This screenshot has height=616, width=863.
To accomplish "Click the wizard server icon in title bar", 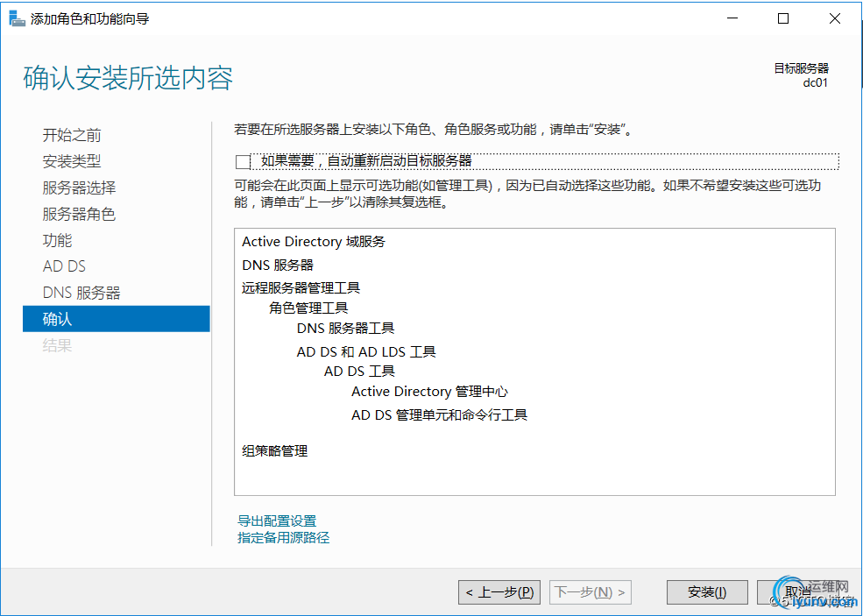I will pyautogui.click(x=17, y=18).
